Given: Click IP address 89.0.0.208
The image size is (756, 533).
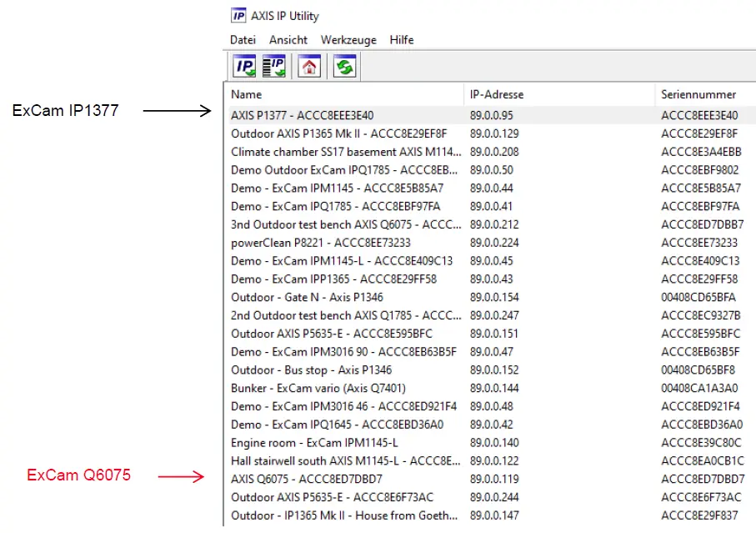Looking at the screenshot, I should pyautogui.click(x=494, y=152).
